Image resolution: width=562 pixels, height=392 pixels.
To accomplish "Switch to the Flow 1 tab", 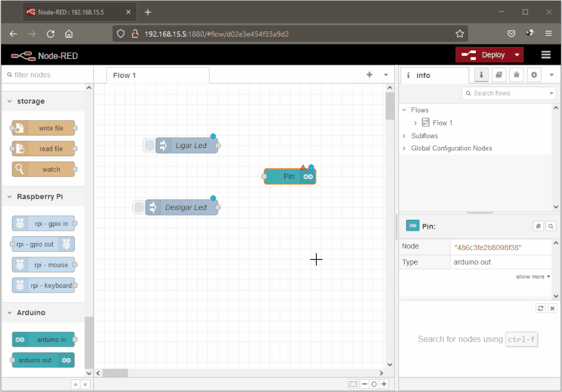I will 158,75.
